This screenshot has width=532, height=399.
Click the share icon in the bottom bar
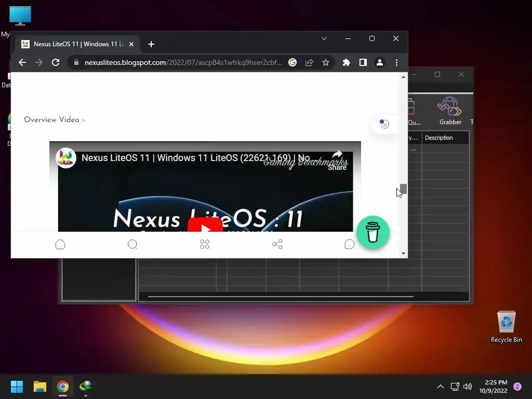coord(277,244)
